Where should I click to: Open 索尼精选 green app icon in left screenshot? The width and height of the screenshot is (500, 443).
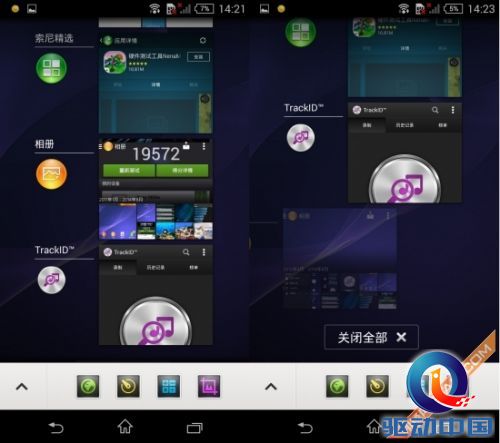[x=51, y=68]
